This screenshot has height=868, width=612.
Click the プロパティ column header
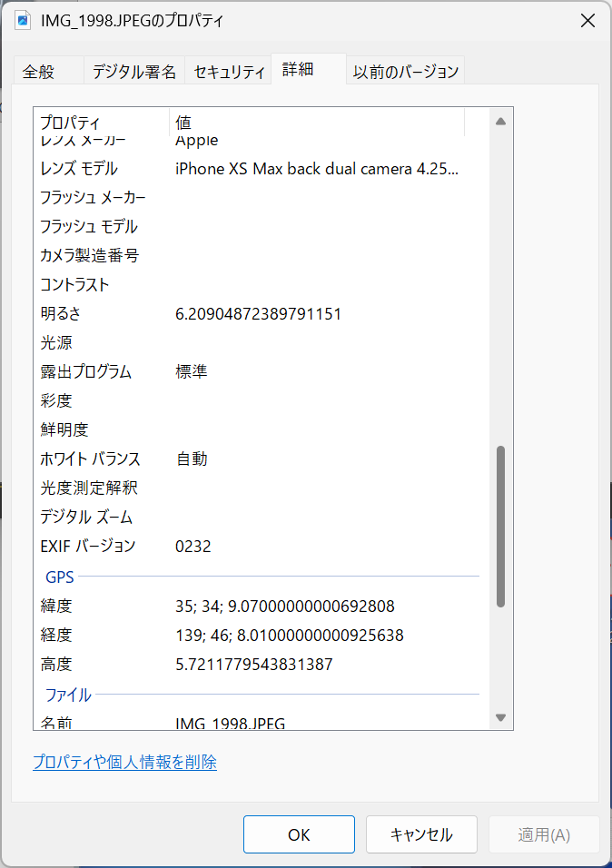100,123
